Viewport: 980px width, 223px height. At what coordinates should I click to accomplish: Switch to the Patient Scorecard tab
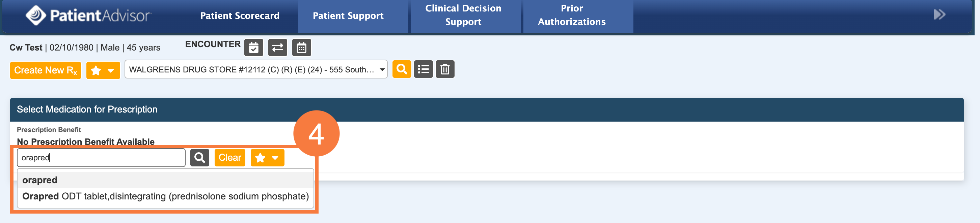[x=240, y=15]
